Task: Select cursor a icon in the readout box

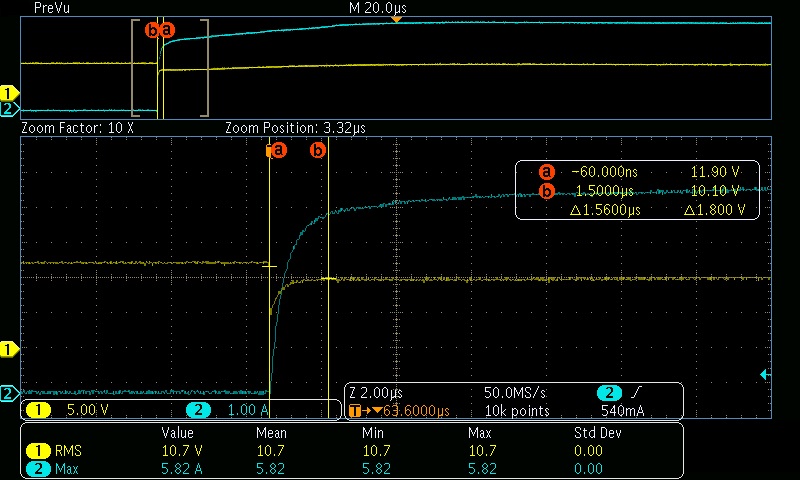Action: pos(547,172)
